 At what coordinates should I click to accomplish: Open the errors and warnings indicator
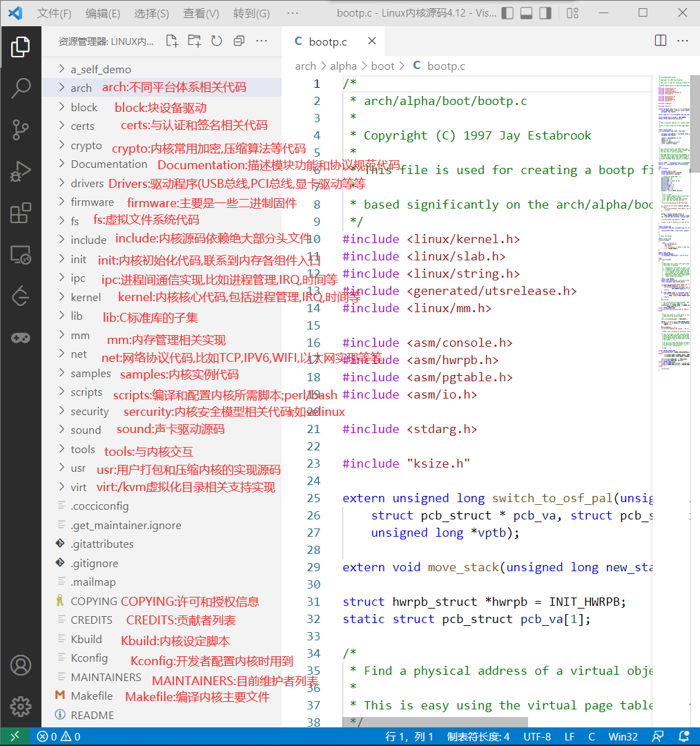pyautogui.click(x=59, y=736)
